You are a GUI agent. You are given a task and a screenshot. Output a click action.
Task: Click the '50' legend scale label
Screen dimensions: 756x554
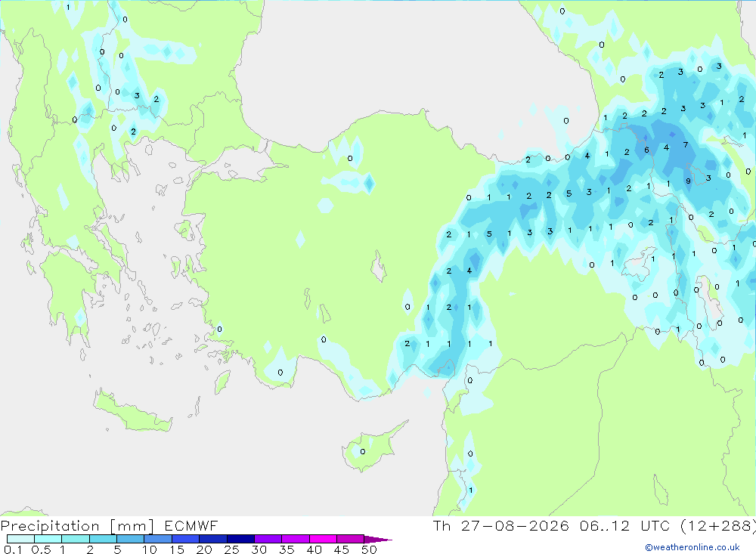(x=369, y=549)
